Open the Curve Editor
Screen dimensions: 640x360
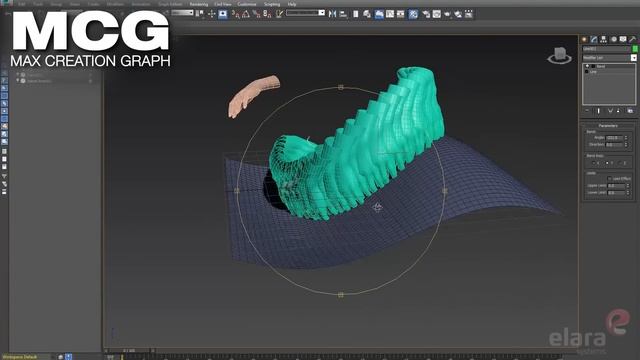390,14
